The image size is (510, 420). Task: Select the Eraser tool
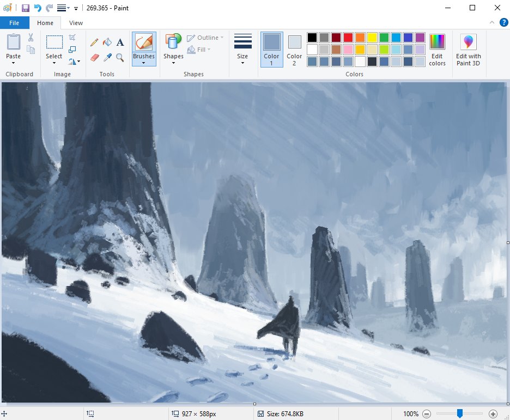point(94,58)
